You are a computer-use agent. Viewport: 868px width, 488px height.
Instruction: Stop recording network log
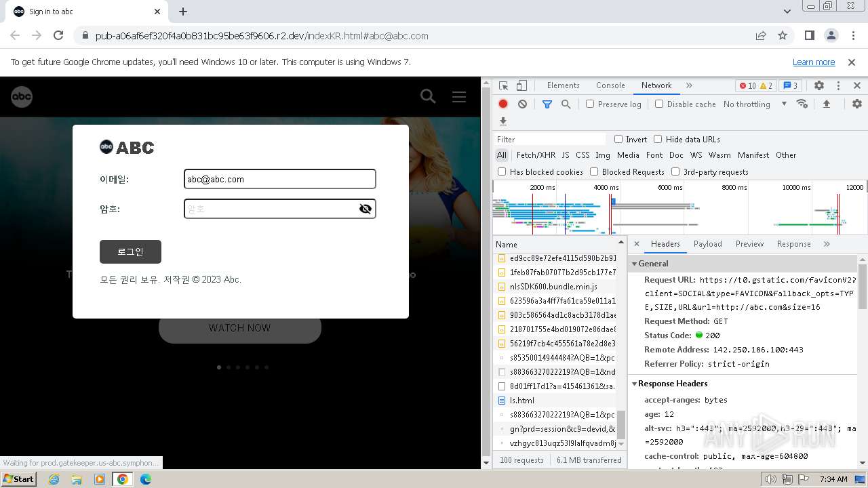[503, 104]
